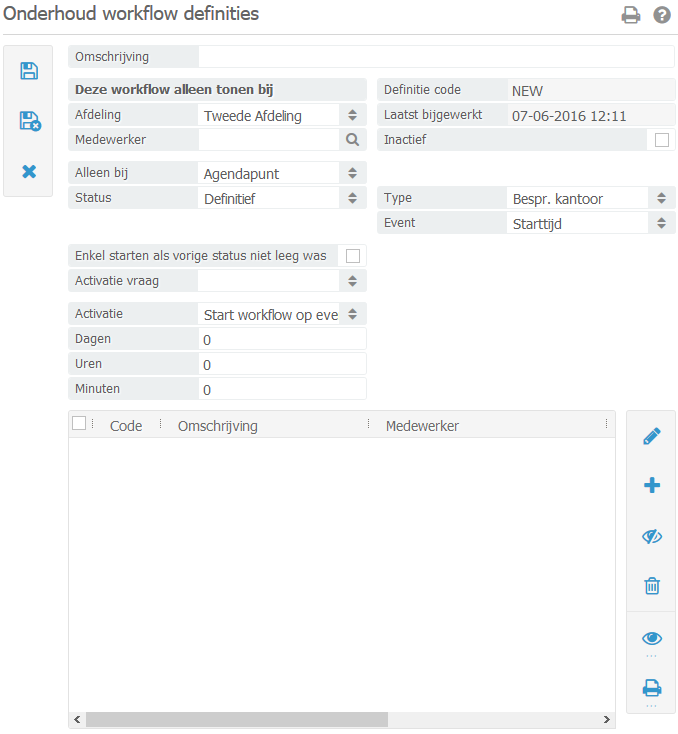
Task: Open the Event dropdown showing Starttijd
Action: pos(590,224)
